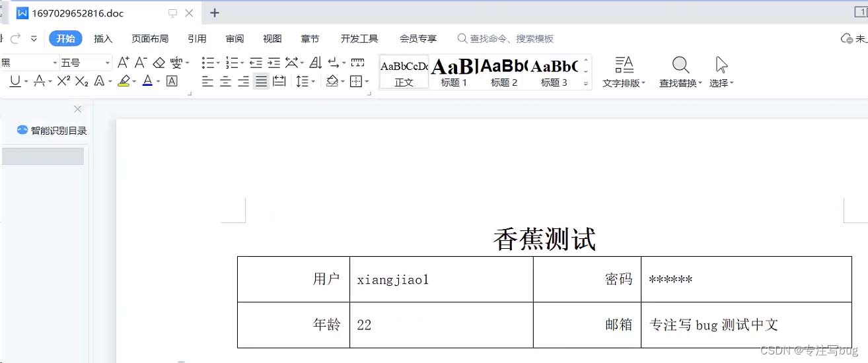Click the show paragraph marks icon

(x=334, y=63)
